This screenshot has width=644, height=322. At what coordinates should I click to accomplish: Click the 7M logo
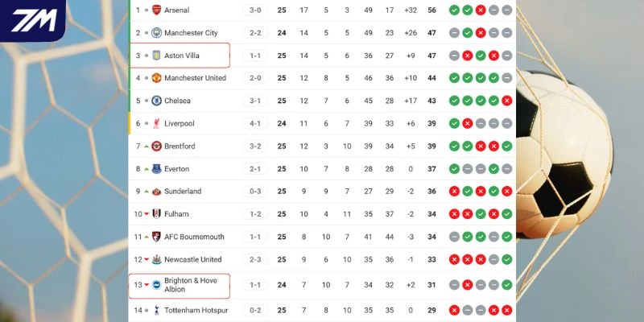[x=32, y=22]
